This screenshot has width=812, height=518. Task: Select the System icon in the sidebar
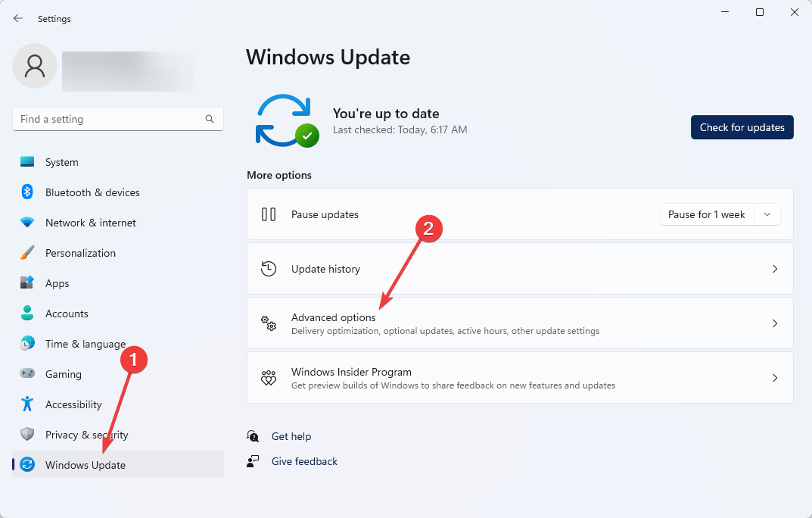click(26, 162)
